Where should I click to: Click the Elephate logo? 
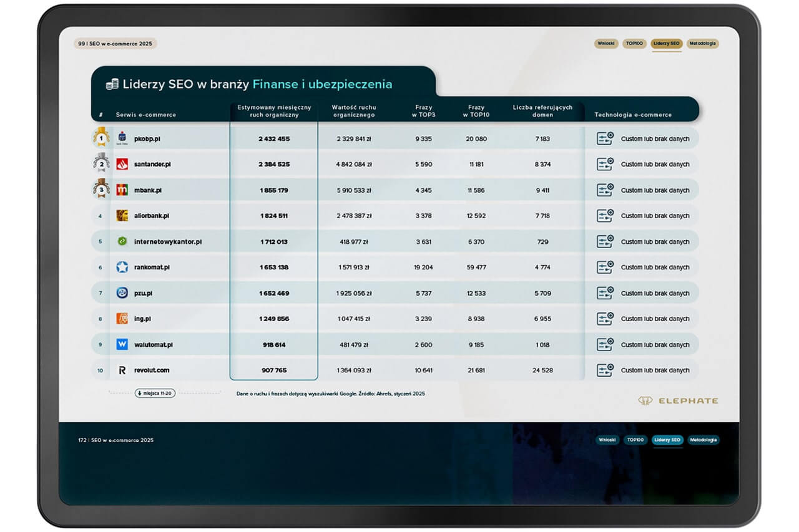[678, 400]
